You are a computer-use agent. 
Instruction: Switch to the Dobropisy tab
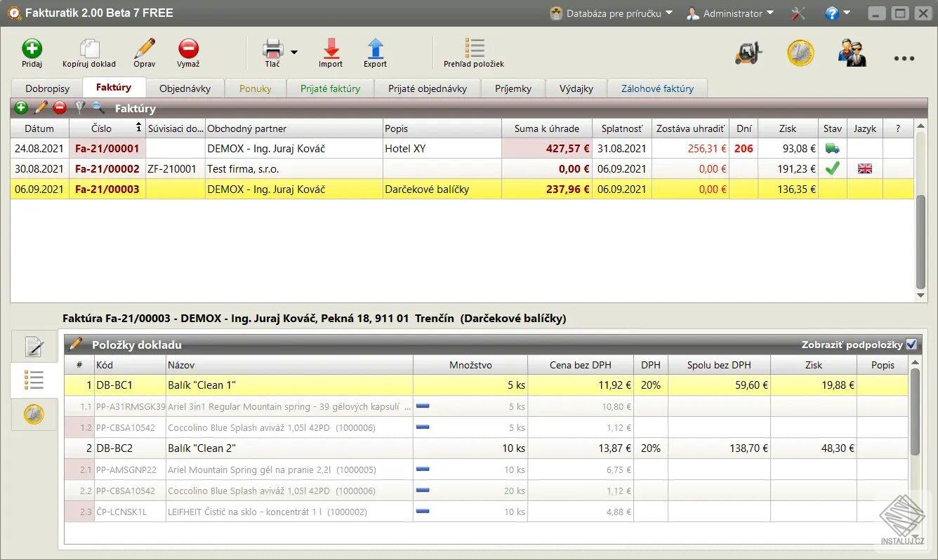pos(48,88)
